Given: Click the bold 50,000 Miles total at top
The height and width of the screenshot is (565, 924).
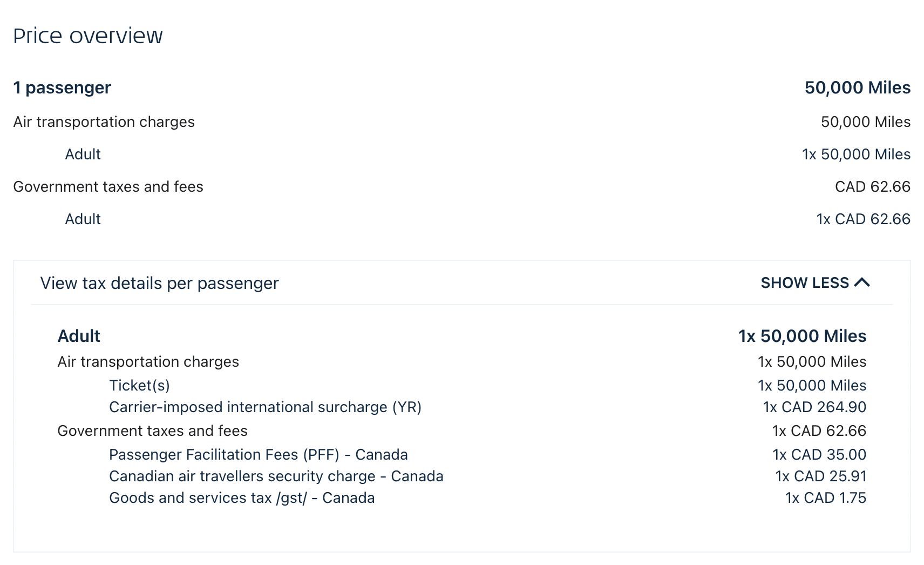Looking at the screenshot, I should tap(857, 88).
